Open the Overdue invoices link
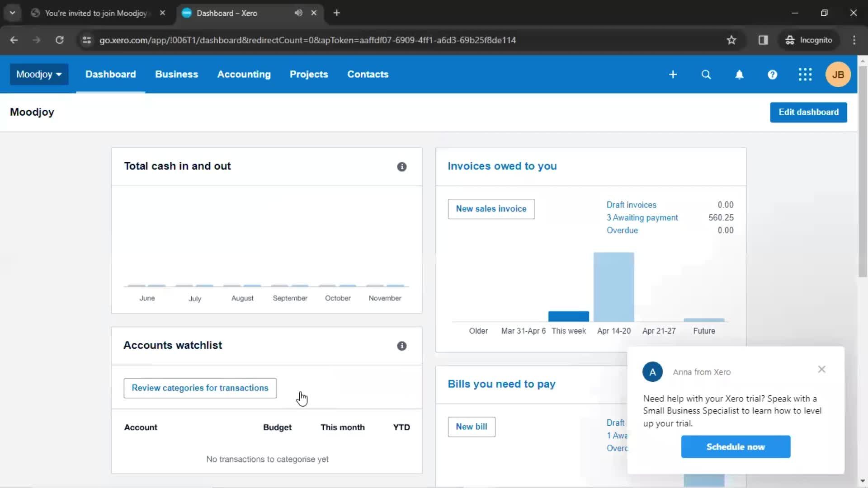The width and height of the screenshot is (868, 488). pyautogui.click(x=622, y=230)
